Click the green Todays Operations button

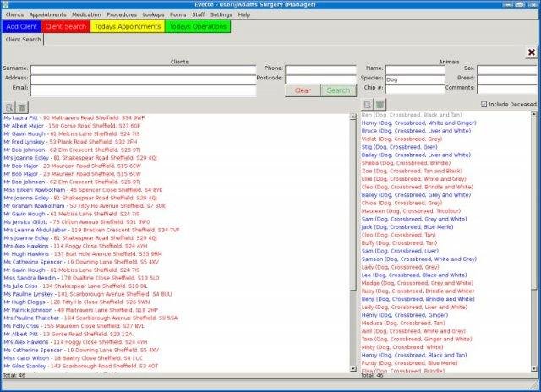point(198,26)
